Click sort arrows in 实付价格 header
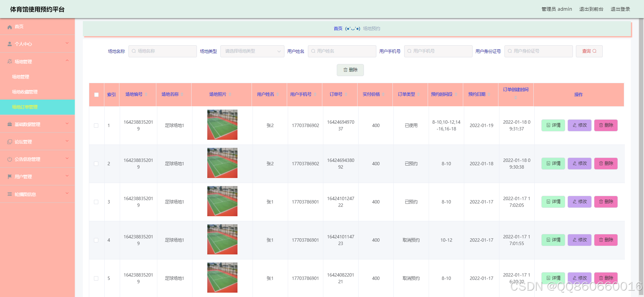644x297 pixels. [383, 95]
